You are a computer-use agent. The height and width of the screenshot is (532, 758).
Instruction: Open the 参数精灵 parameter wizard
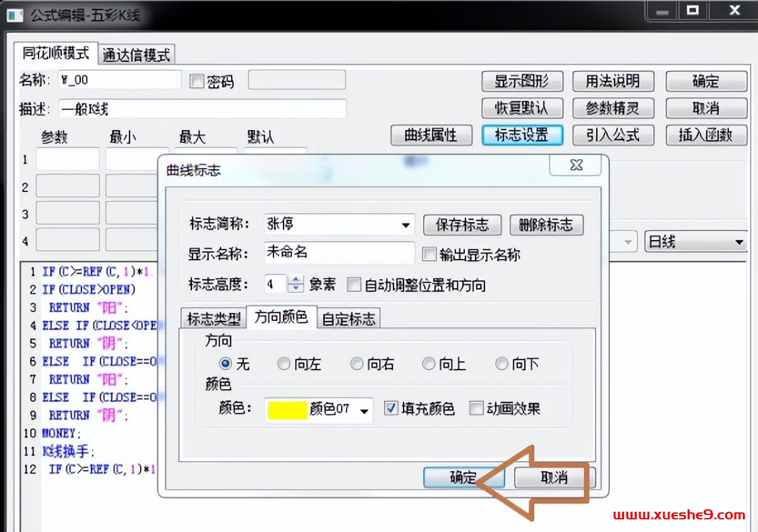tap(613, 108)
